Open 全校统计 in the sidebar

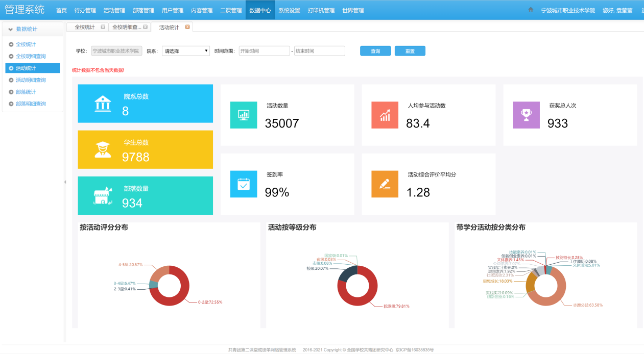(26, 44)
